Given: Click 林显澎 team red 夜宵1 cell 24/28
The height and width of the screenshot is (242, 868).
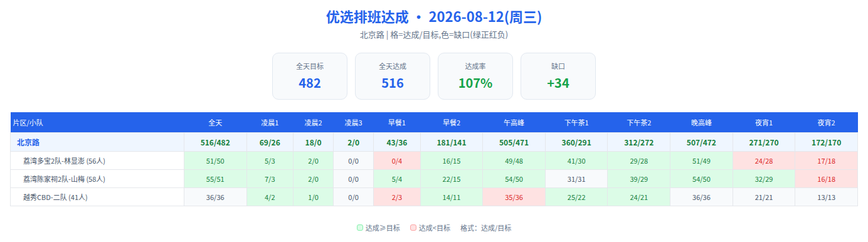Looking at the screenshot, I should pos(763,160).
